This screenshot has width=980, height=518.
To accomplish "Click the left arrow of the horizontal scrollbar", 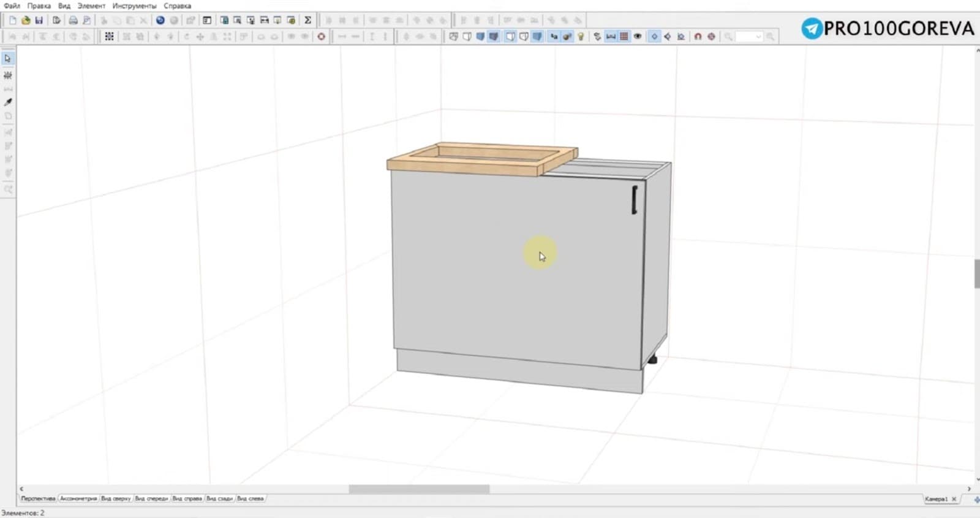I will (21, 489).
